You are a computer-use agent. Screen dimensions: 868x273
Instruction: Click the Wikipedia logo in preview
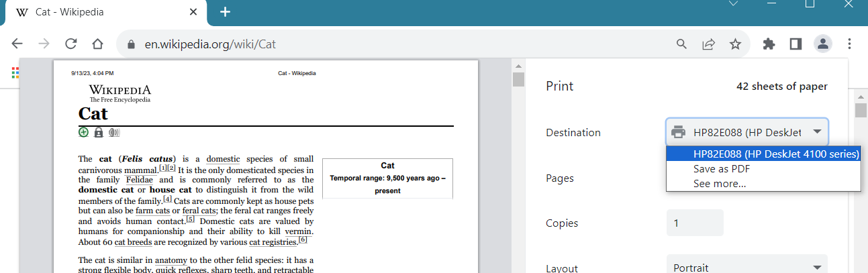click(120, 93)
